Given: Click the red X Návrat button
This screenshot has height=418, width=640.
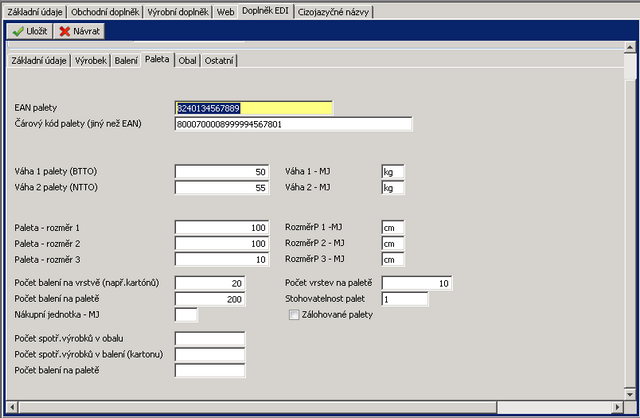Looking at the screenshot, I should coord(80,31).
